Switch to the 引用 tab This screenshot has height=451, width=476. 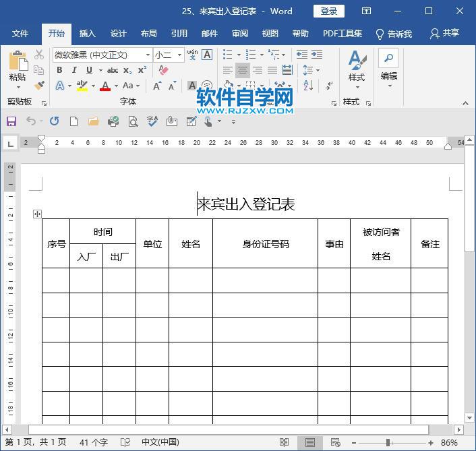point(179,34)
